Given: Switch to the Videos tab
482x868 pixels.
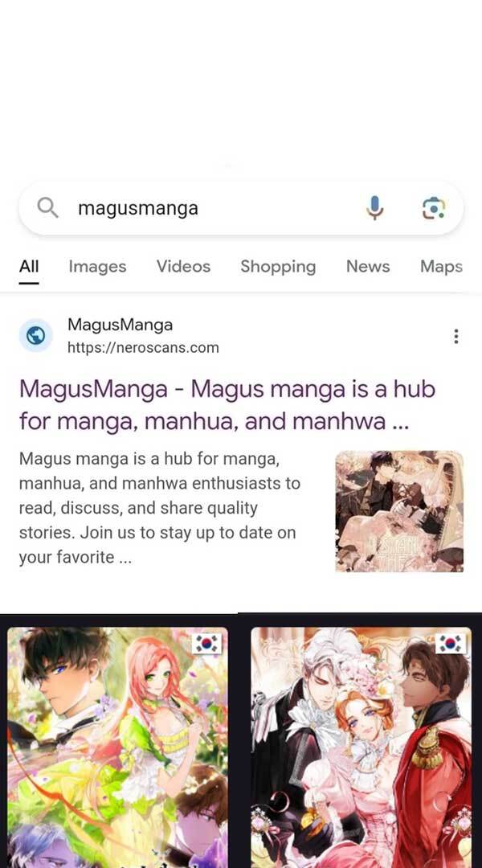Looking at the screenshot, I should tap(183, 266).
